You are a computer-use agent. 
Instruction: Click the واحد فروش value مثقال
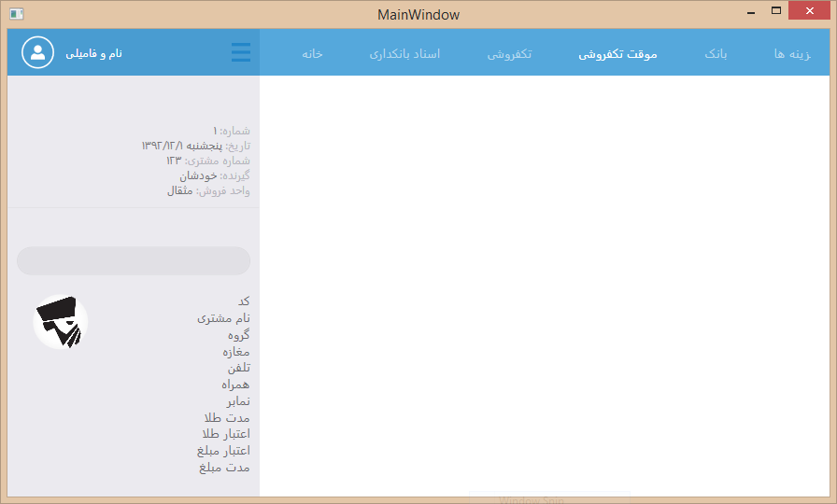click(x=179, y=190)
